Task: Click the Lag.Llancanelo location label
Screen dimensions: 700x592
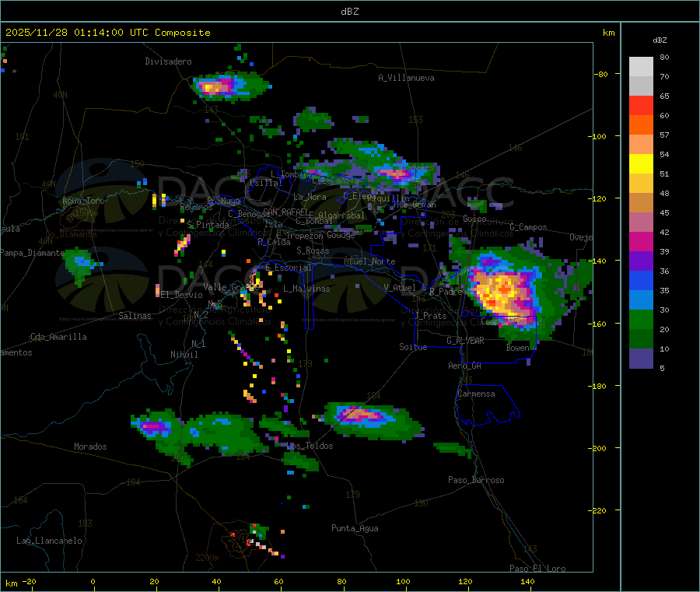Action: tap(50, 541)
